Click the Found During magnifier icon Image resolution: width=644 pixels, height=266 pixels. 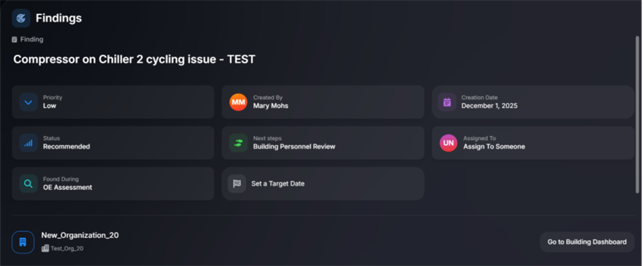[x=28, y=183]
